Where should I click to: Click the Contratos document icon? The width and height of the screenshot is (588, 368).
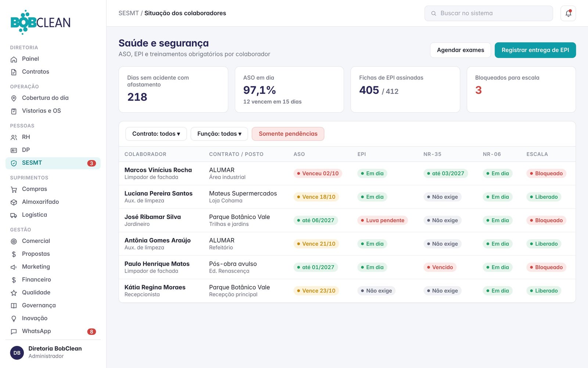click(x=14, y=72)
